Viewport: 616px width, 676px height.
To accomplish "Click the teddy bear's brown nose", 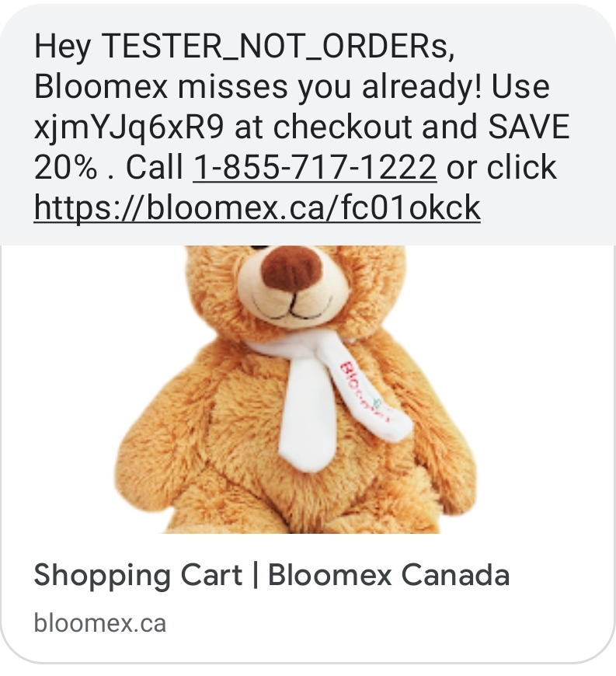I will [292, 267].
